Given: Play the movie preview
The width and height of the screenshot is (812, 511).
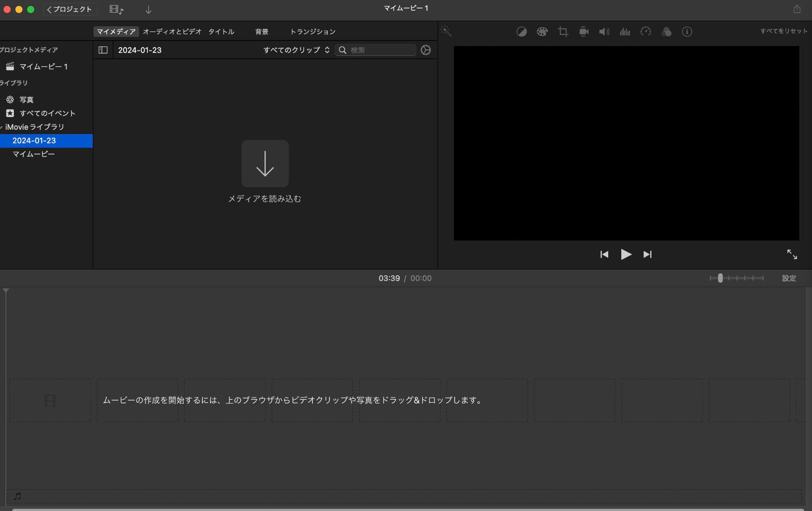Looking at the screenshot, I should (x=626, y=254).
